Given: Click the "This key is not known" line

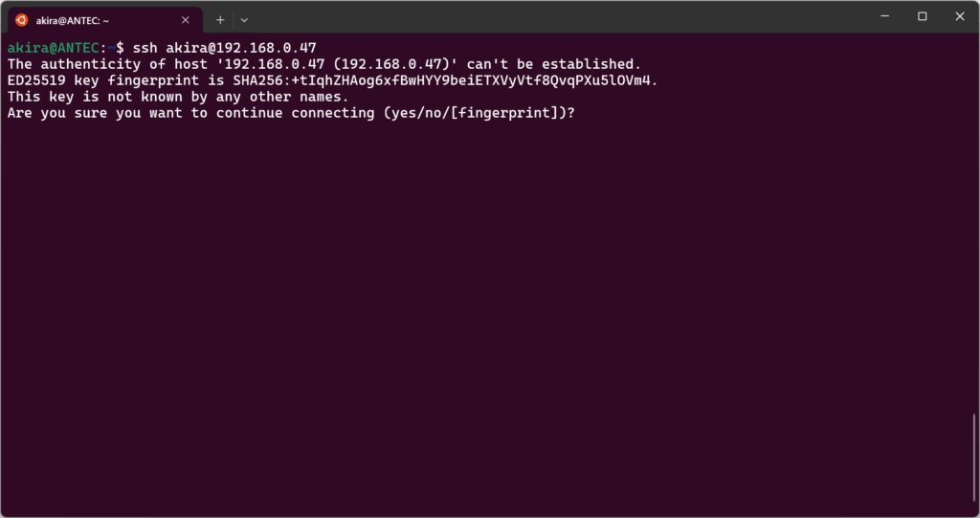Looking at the screenshot, I should coord(178,97).
